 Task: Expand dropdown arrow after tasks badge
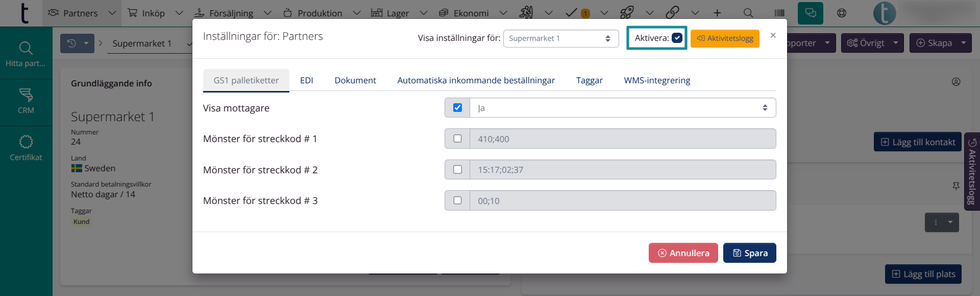[604, 13]
